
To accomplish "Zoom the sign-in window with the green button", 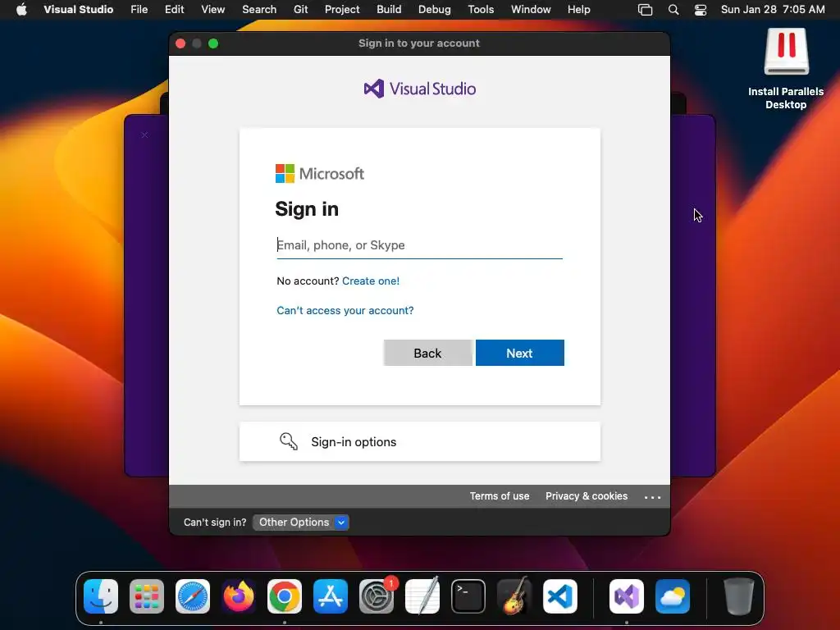I will 213,43.
